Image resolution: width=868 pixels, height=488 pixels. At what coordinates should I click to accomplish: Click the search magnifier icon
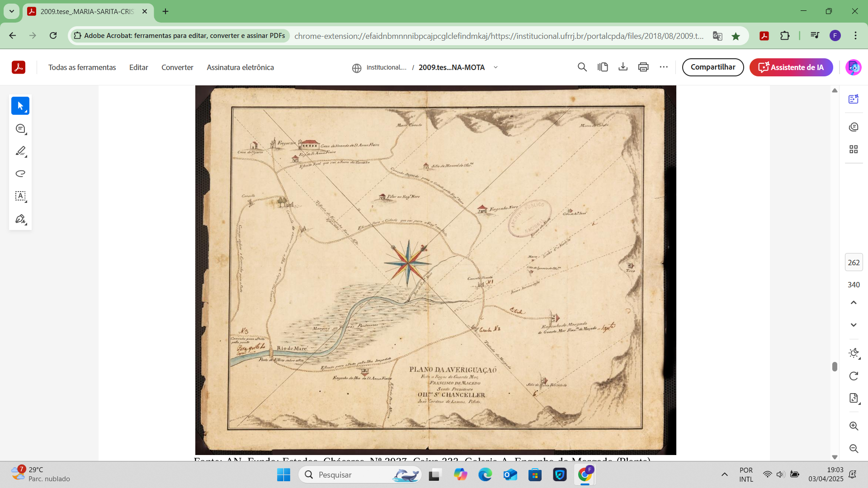point(582,67)
